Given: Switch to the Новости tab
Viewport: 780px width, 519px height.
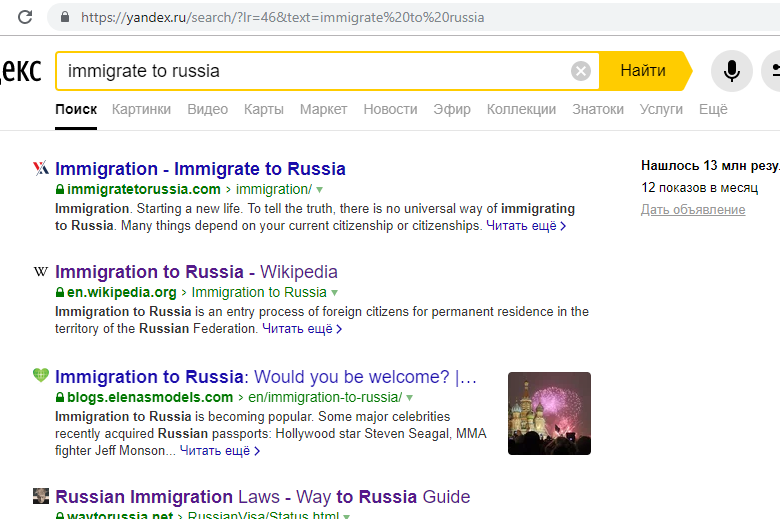Looking at the screenshot, I should (x=390, y=109).
